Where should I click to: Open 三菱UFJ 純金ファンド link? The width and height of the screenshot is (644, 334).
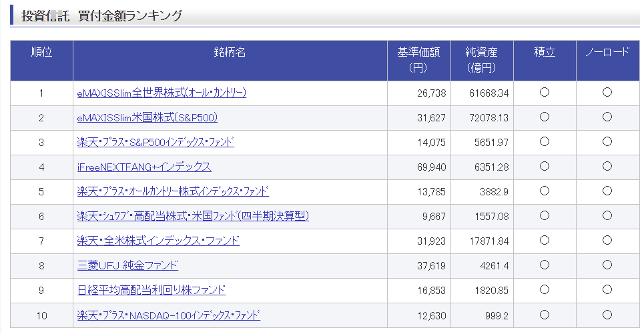pyautogui.click(x=127, y=265)
